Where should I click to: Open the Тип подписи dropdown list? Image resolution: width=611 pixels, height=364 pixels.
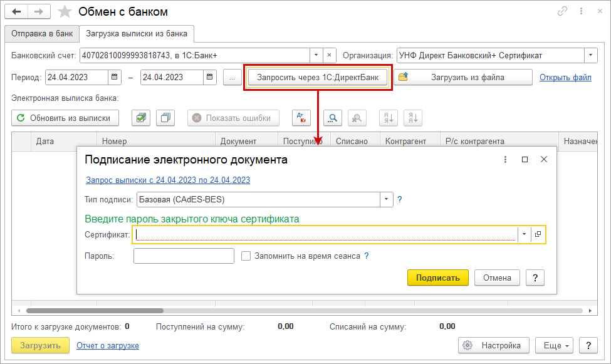386,200
